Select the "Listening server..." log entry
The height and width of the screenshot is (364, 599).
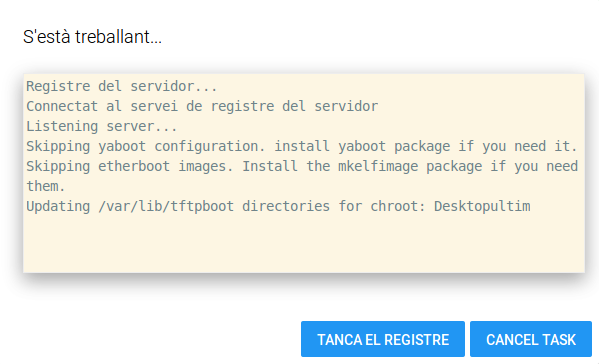point(102,126)
